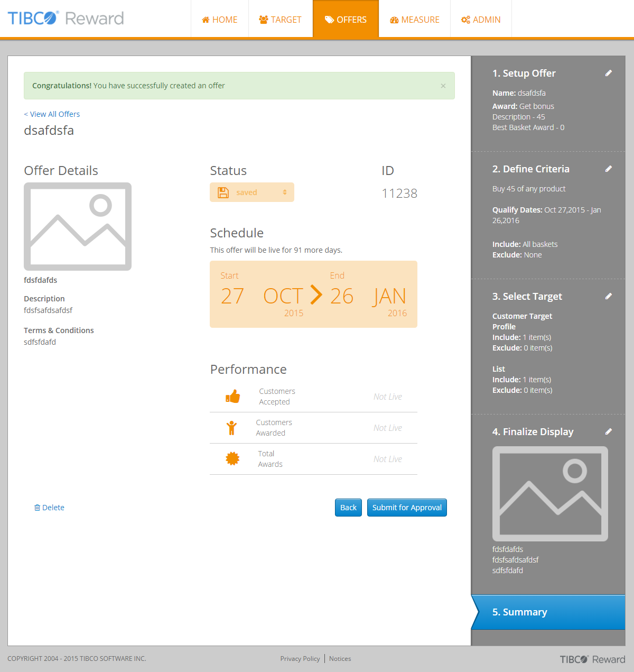Click the TIBCO Reward logo in header
634x672 pixels.
coord(66,19)
